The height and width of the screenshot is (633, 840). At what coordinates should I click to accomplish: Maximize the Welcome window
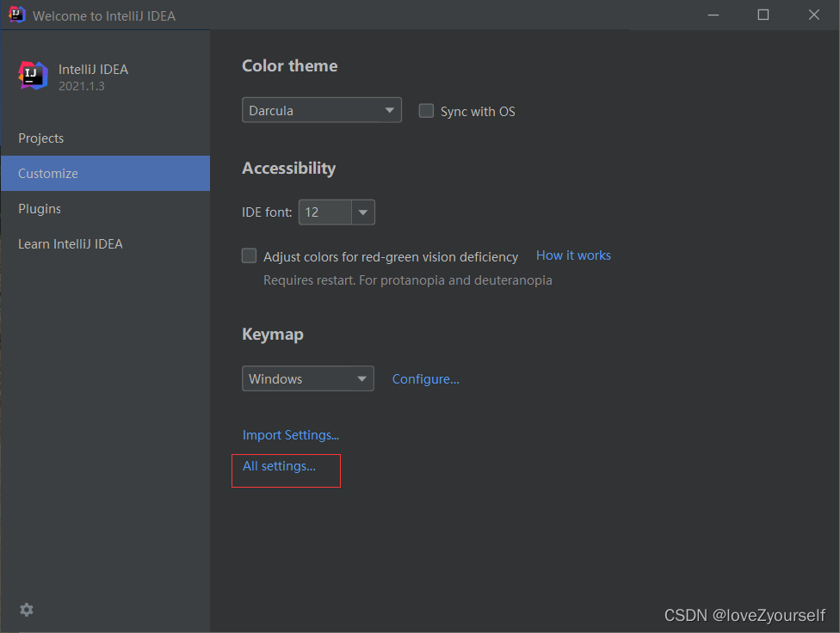tap(763, 15)
